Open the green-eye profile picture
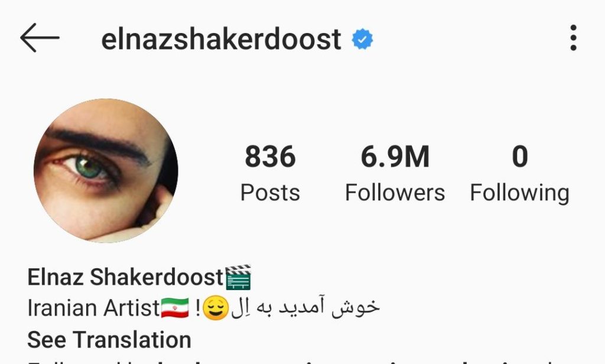 tap(106, 171)
